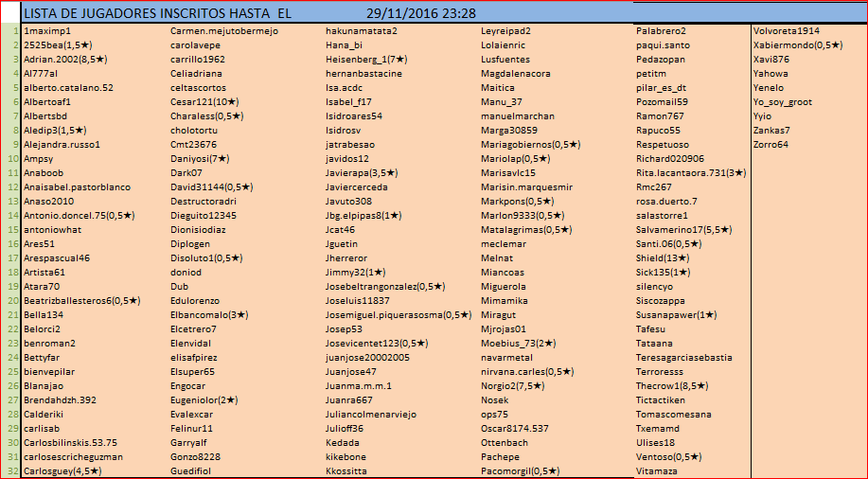Click row header number 16
The image size is (868, 479).
(x=10, y=243)
